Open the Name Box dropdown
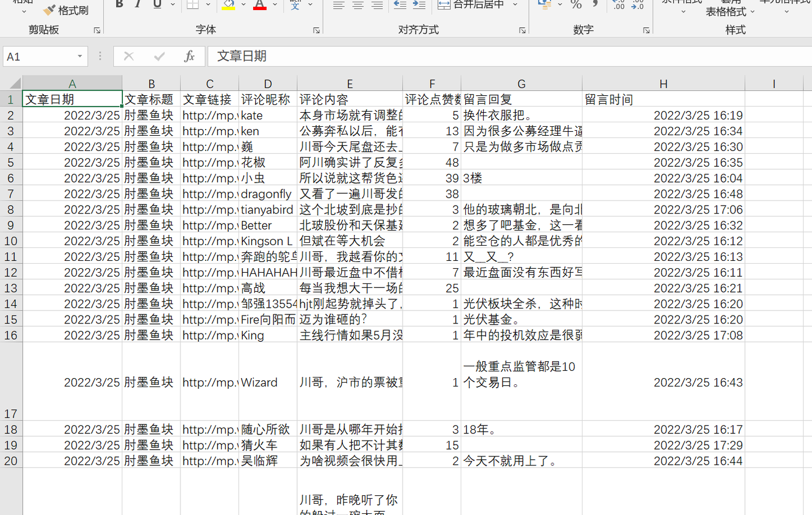The image size is (812, 515). (x=80, y=56)
